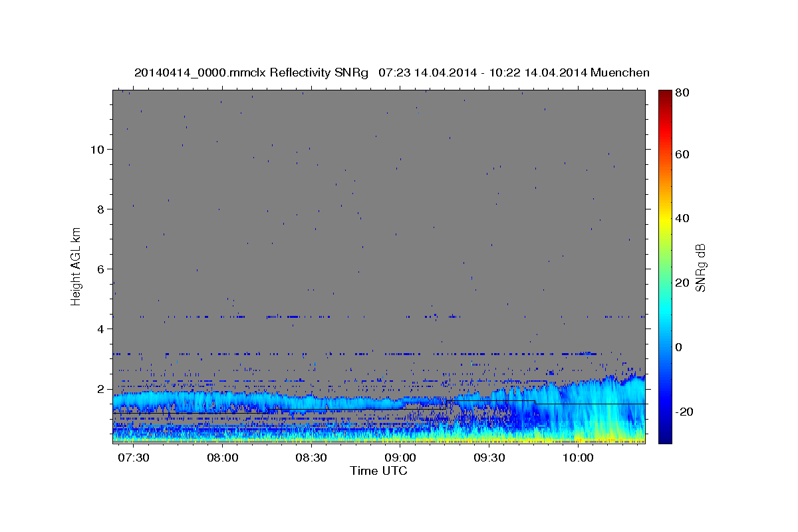Screen dimensions: 798x532
Task: Click the '09:00' time tick label
Action: pyautogui.click(x=400, y=459)
